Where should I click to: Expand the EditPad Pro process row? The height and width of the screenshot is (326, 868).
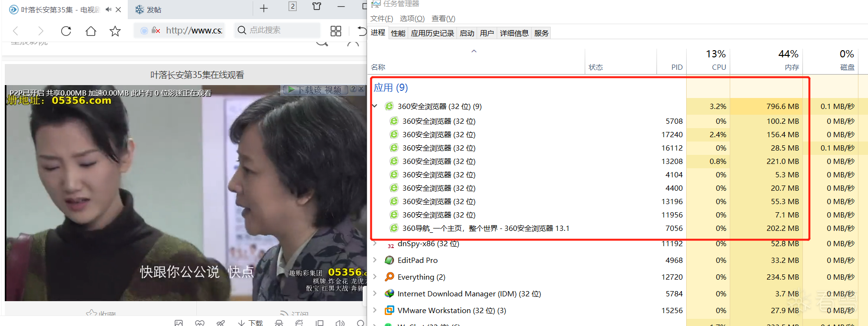(375, 260)
